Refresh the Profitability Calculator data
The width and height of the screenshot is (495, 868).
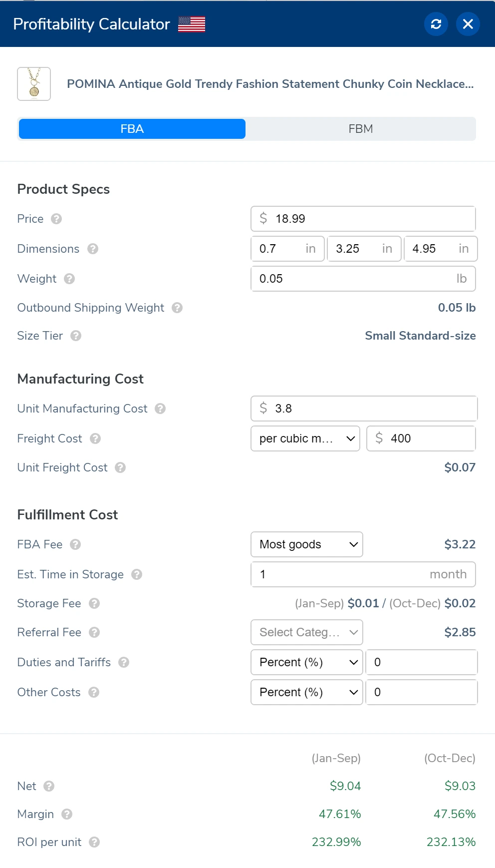[x=436, y=23]
